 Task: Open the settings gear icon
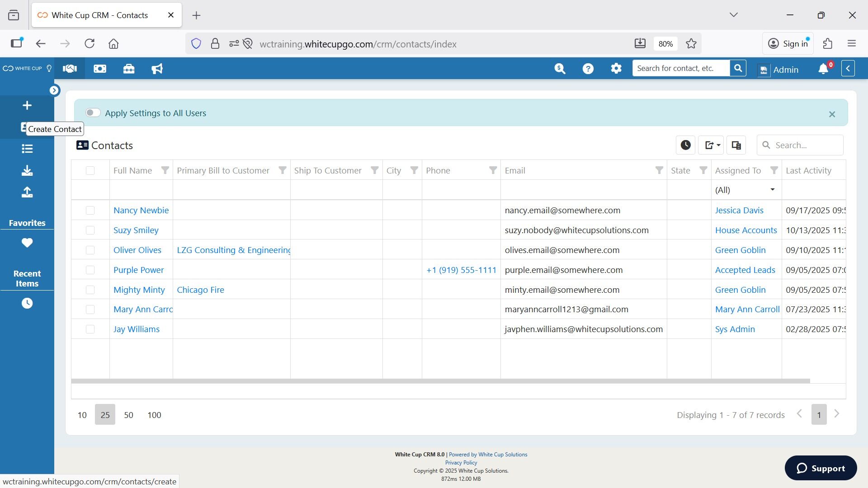click(x=616, y=69)
